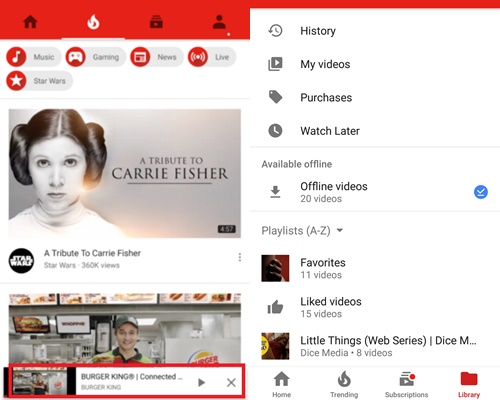Tap the Playlists sort arrow
Viewport: 500px width, 400px height.
[340, 230]
